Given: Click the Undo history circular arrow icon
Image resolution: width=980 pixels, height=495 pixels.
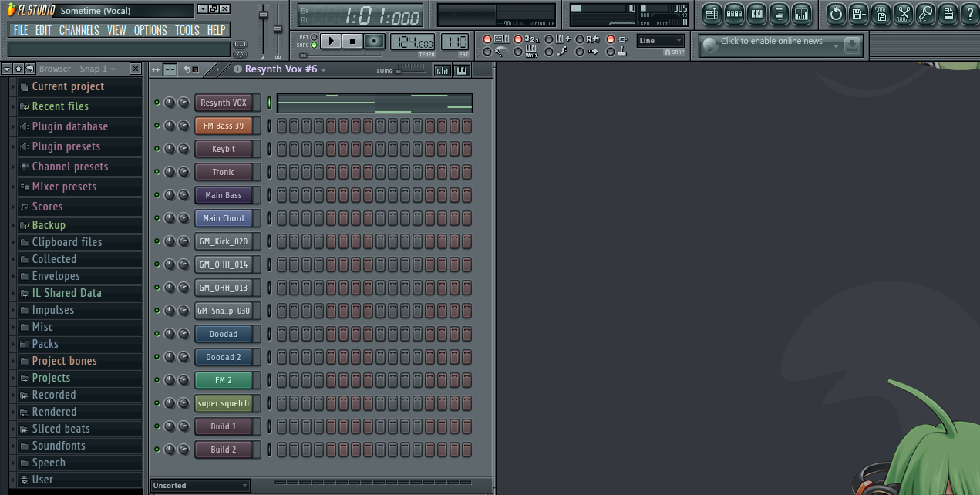Looking at the screenshot, I should point(836,14).
